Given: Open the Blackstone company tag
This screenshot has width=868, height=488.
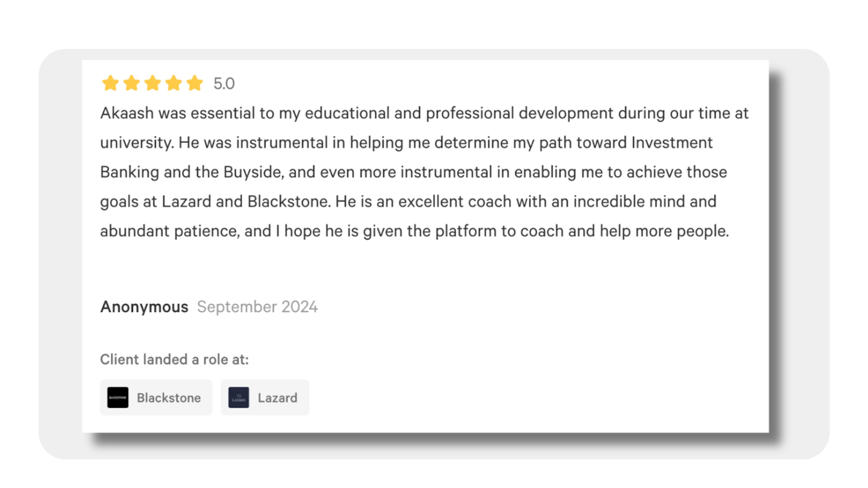Looking at the screenshot, I should 156,397.
